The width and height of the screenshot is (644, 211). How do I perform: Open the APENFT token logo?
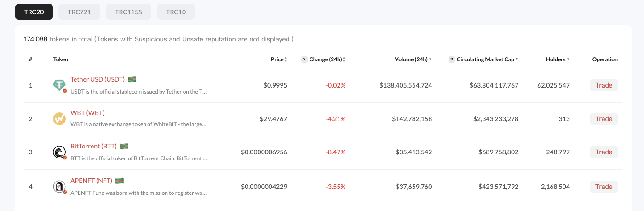pos(59,187)
